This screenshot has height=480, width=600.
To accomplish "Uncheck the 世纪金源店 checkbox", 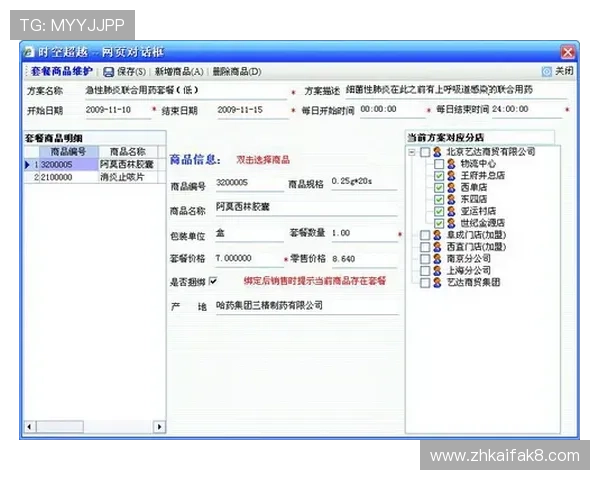I will [x=439, y=223].
